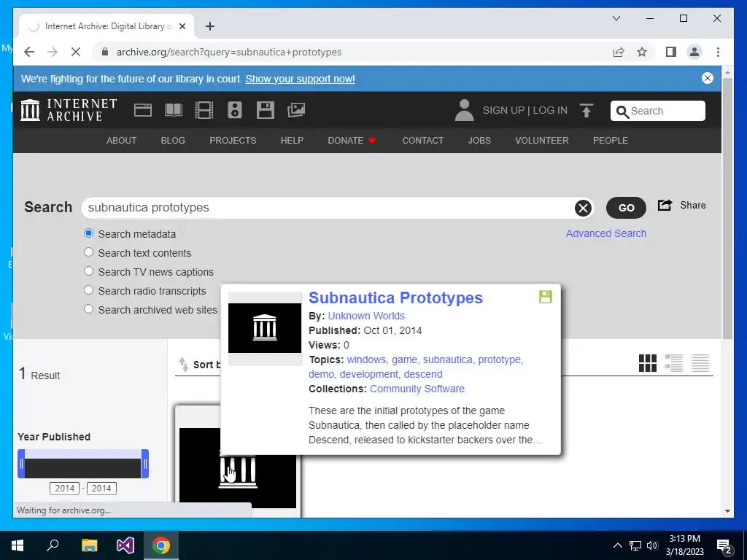Click LOG IN link
The image size is (747, 560).
(x=550, y=111)
